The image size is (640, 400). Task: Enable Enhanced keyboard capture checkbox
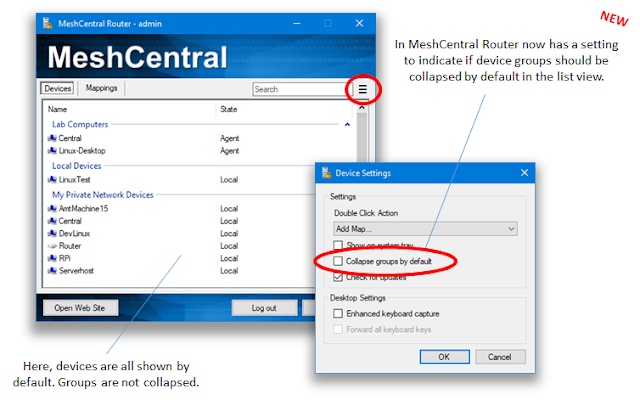[x=338, y=313]
